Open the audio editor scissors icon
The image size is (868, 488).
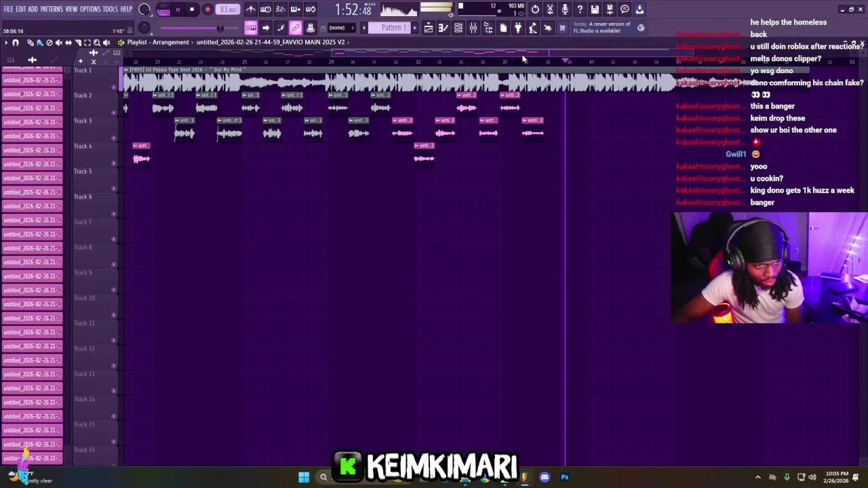(x=550, y=9)
